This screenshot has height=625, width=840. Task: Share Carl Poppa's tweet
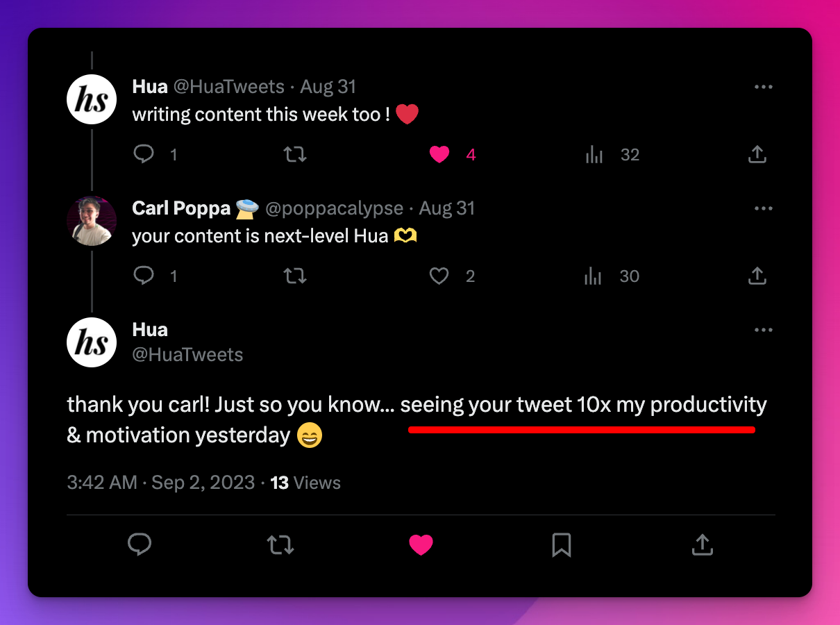pos(757,276)
